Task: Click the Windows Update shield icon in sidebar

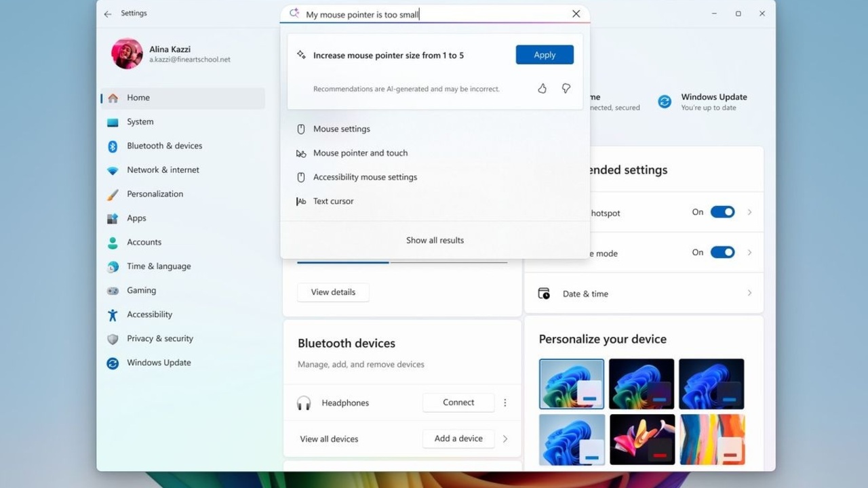Action: coord(113,363)
